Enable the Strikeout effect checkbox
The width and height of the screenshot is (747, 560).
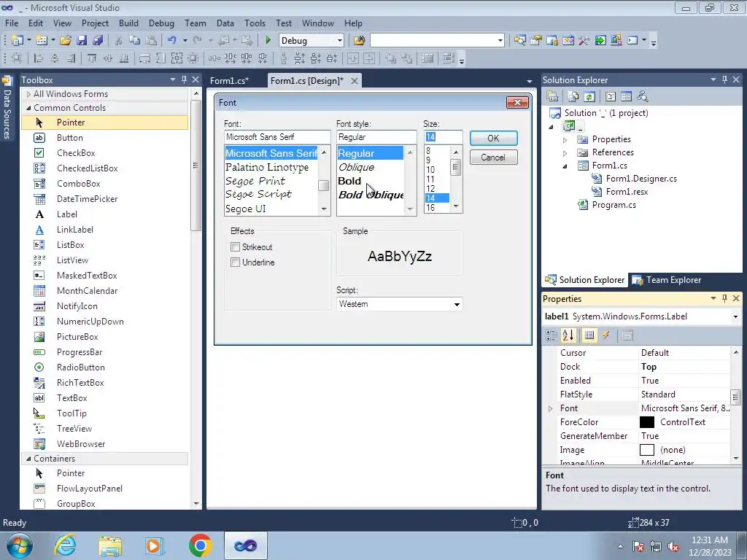(x=235, y=246)
